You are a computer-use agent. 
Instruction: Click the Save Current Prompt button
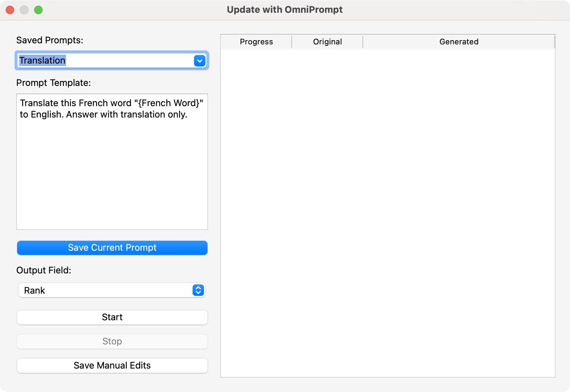[x=112, y=248]
